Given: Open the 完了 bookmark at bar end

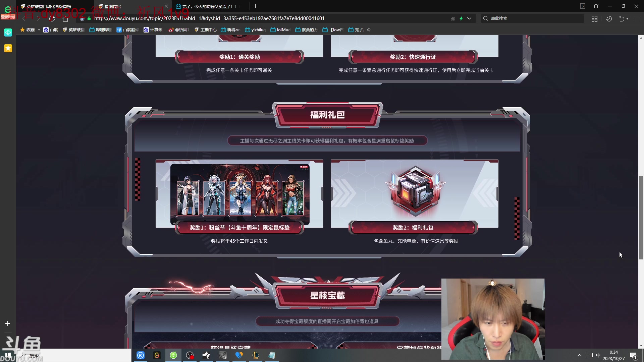Looking at the screenshot, I should pos(359,30).
